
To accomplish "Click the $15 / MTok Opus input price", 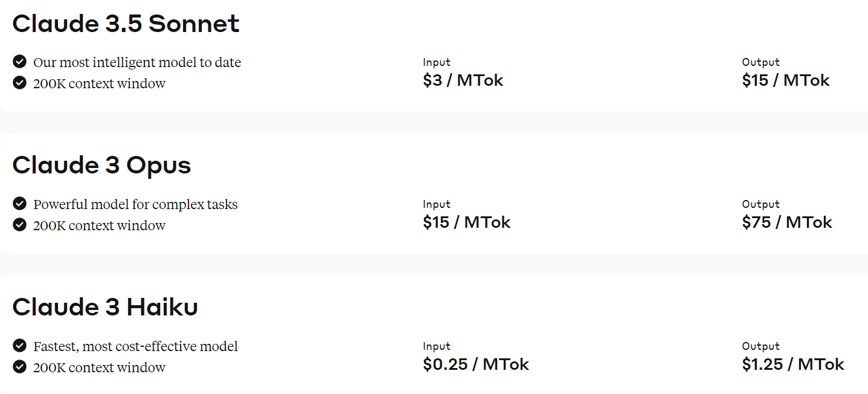I will (466, 222).
